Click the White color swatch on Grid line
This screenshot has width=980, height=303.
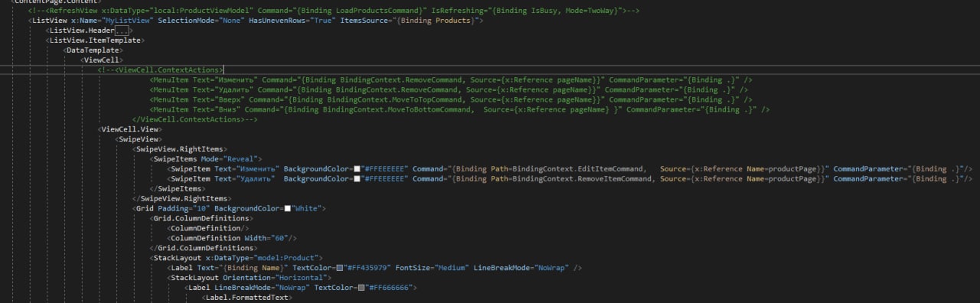click(286, 208)
